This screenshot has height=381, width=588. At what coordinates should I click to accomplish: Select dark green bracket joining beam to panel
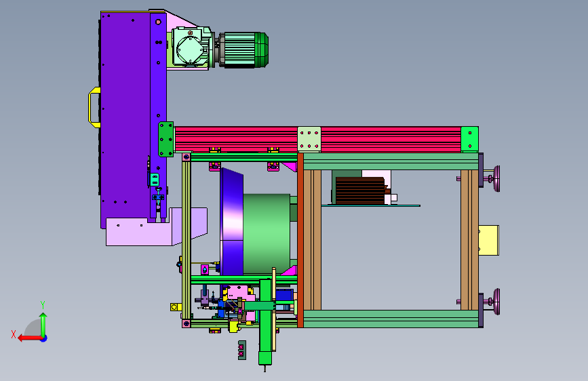[x=166, y=139]
